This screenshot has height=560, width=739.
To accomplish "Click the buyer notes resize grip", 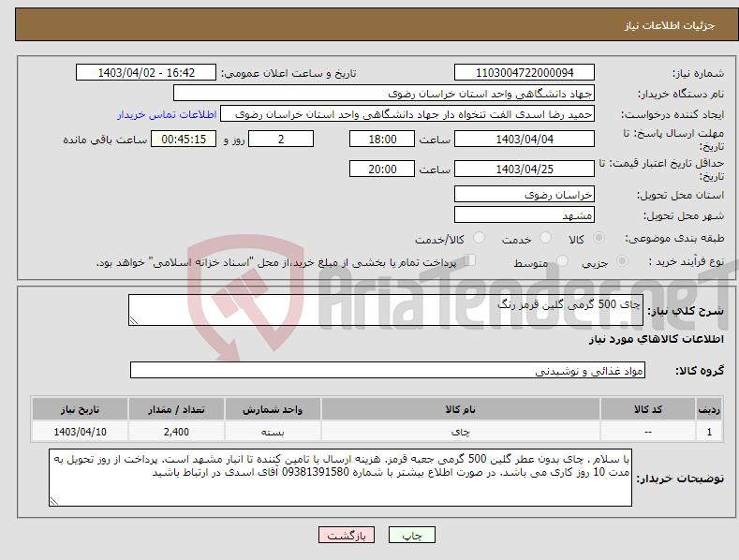I will point(53,501).
